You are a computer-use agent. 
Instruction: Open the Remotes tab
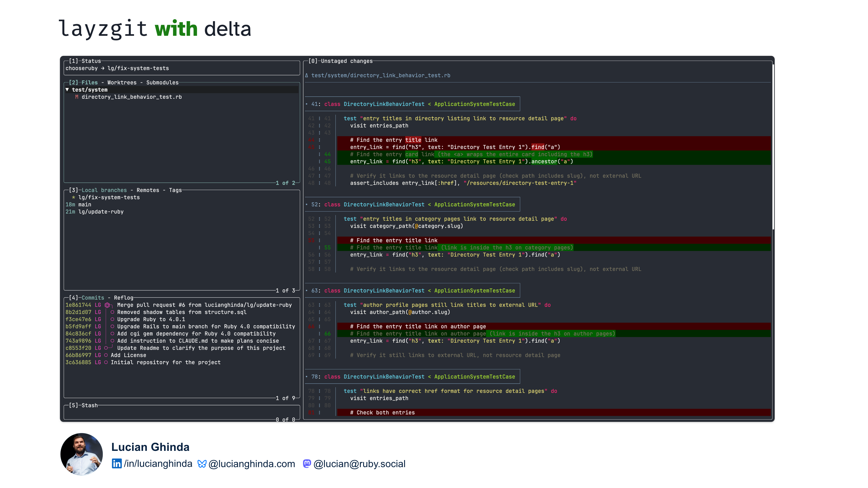pos(148,190)
